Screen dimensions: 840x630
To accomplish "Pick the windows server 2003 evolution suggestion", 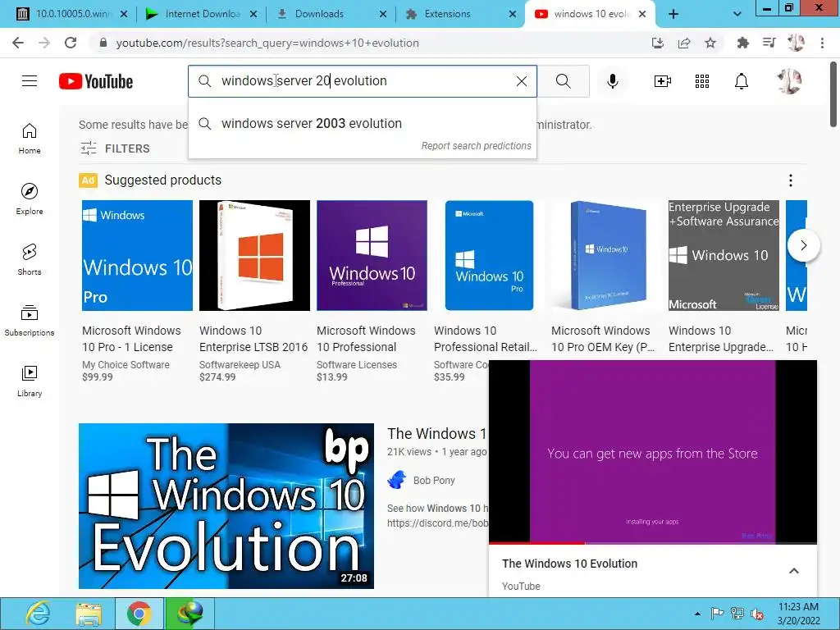I will coord(362,124).
